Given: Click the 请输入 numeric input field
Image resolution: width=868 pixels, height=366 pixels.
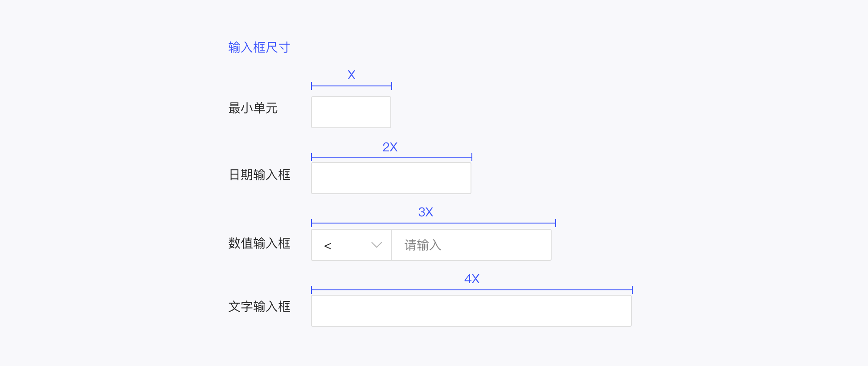Looking at the screenshot, I should (x=471, y=245).
